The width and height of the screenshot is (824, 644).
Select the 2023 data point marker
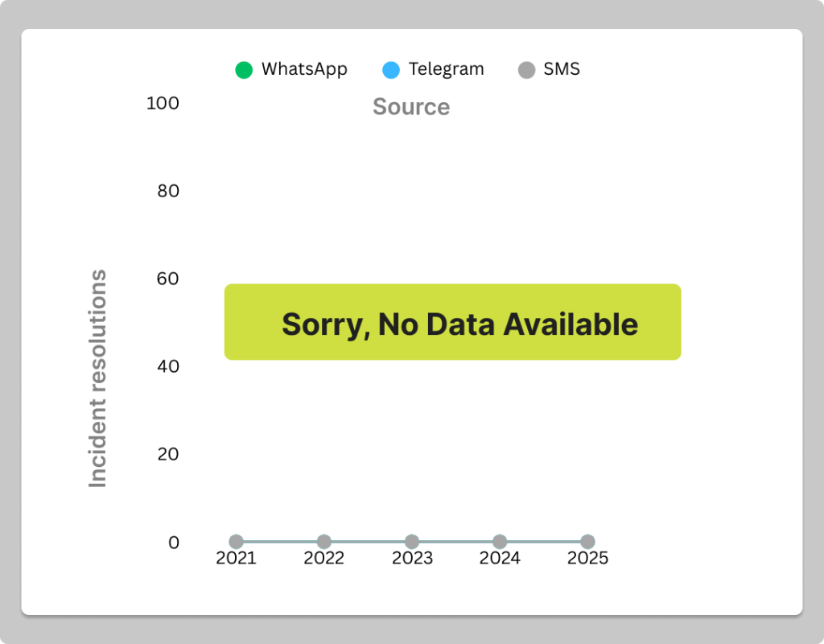point(412,542)
